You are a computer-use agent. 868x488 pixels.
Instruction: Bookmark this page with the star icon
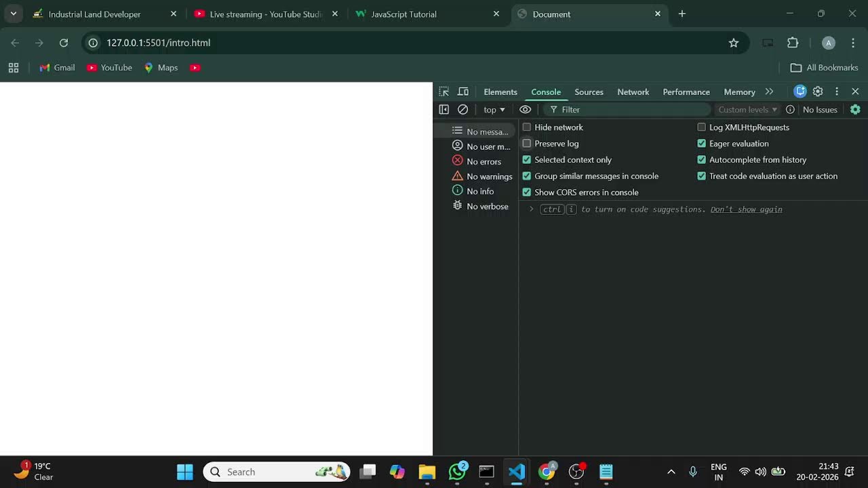click(x=734, y=43)
